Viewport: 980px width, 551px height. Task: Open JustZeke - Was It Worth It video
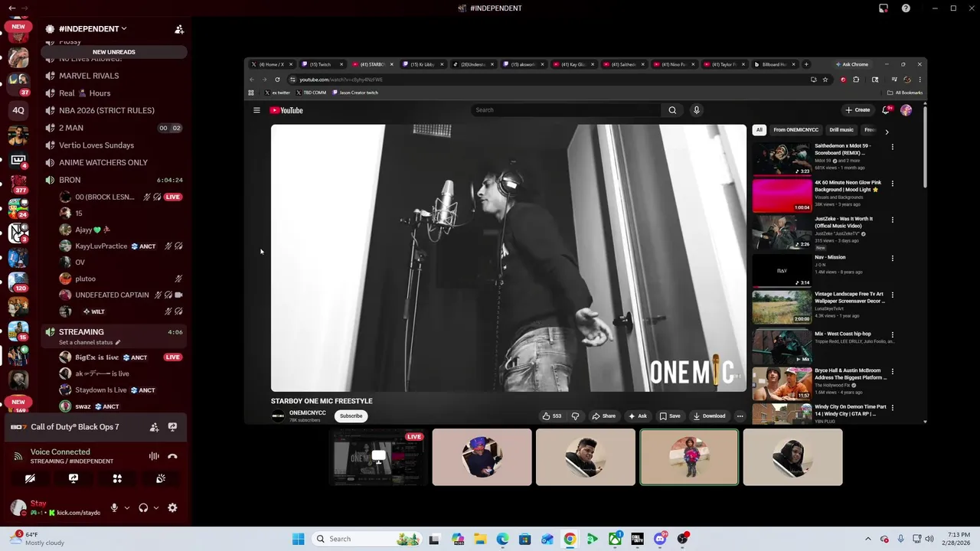click(824, 233)
